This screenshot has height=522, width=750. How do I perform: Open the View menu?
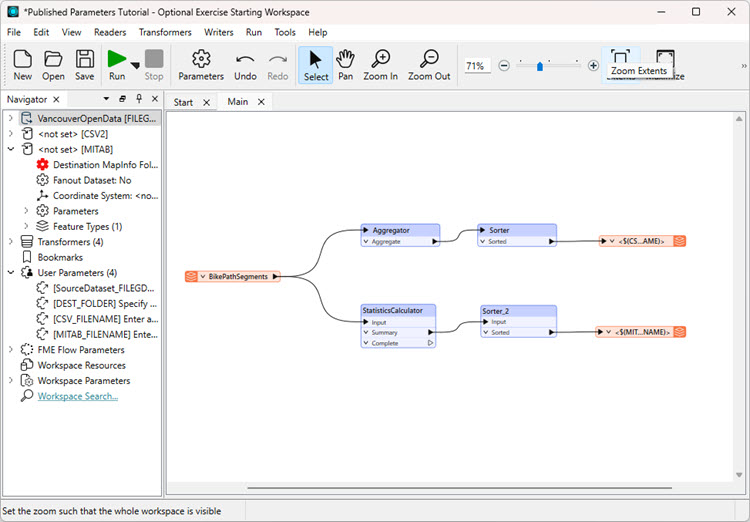pyautogui.click(x=71, y=32)
